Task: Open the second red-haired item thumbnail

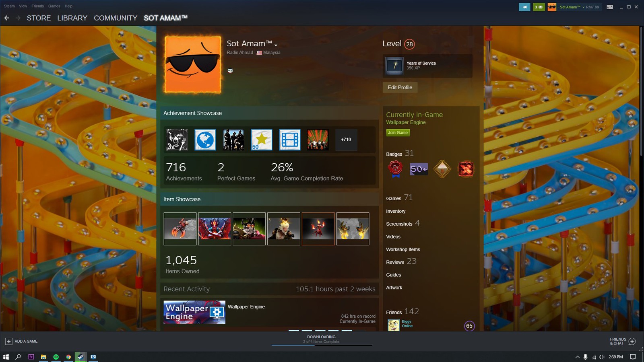Action: point(215,229)
